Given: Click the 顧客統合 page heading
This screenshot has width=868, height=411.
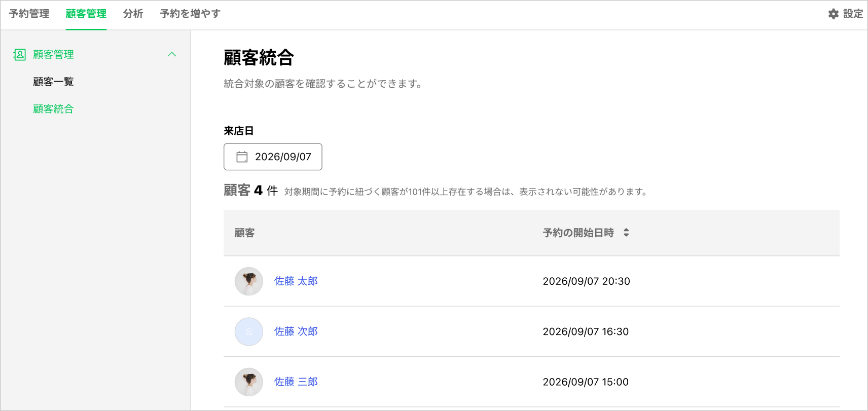Looking at the screenshot, I should [x=259, y=58].
